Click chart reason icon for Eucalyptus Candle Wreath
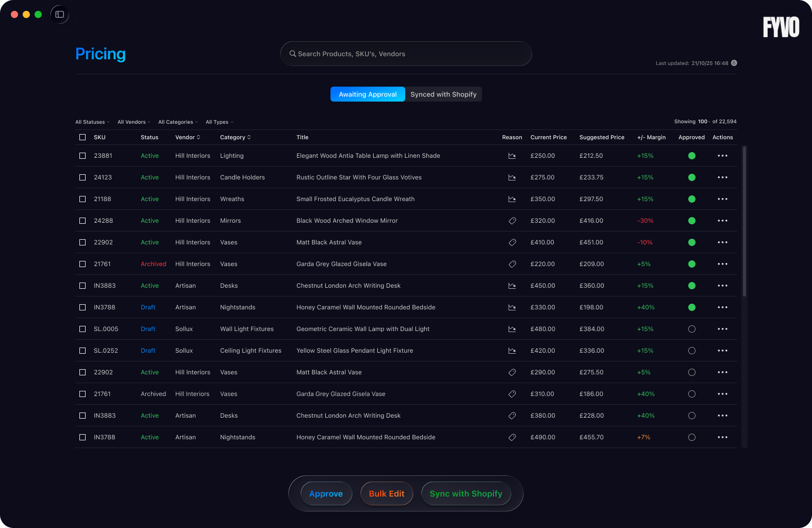Viewport: 812px width, 528px height. coord(512,199)
